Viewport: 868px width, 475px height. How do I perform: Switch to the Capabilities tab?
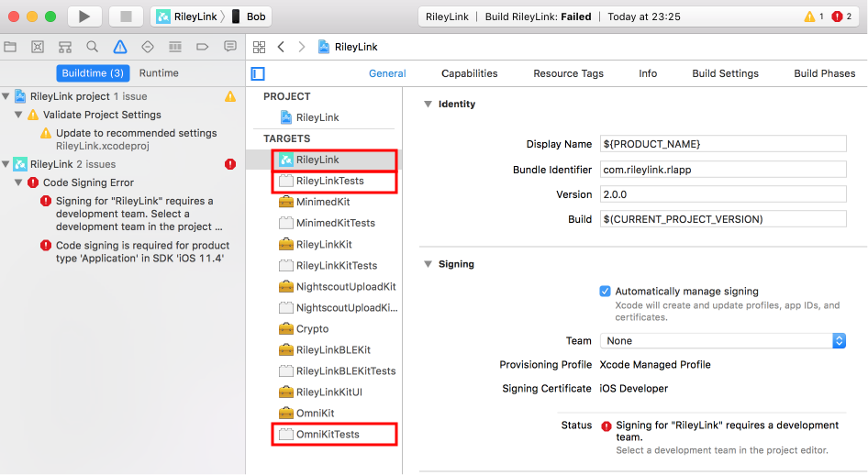(470, 73)
